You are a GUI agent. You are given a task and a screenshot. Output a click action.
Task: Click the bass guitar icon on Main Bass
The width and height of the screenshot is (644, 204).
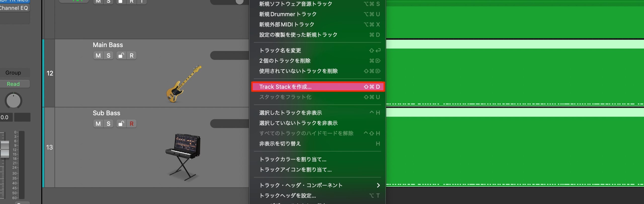pos(184,84)
